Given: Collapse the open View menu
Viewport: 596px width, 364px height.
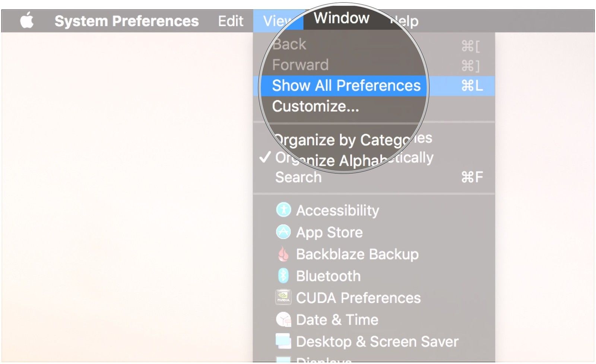Looking at the screenshot, I should pos(276,21).
